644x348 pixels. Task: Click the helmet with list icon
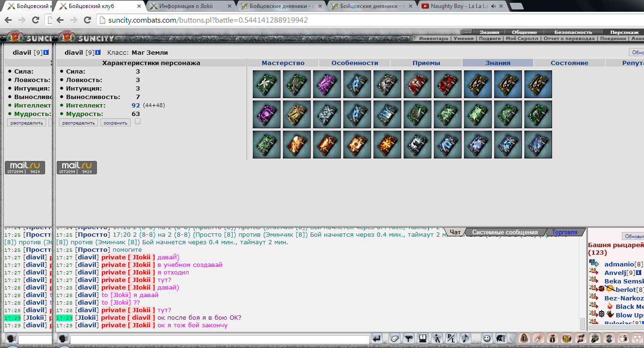pos(501,338)
